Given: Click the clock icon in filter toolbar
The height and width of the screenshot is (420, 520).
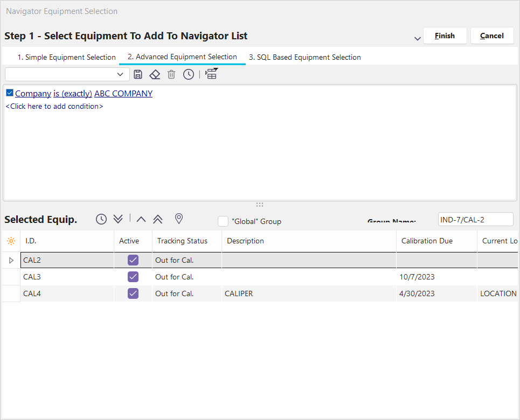Looking at the screenshot, I should 188,74.
